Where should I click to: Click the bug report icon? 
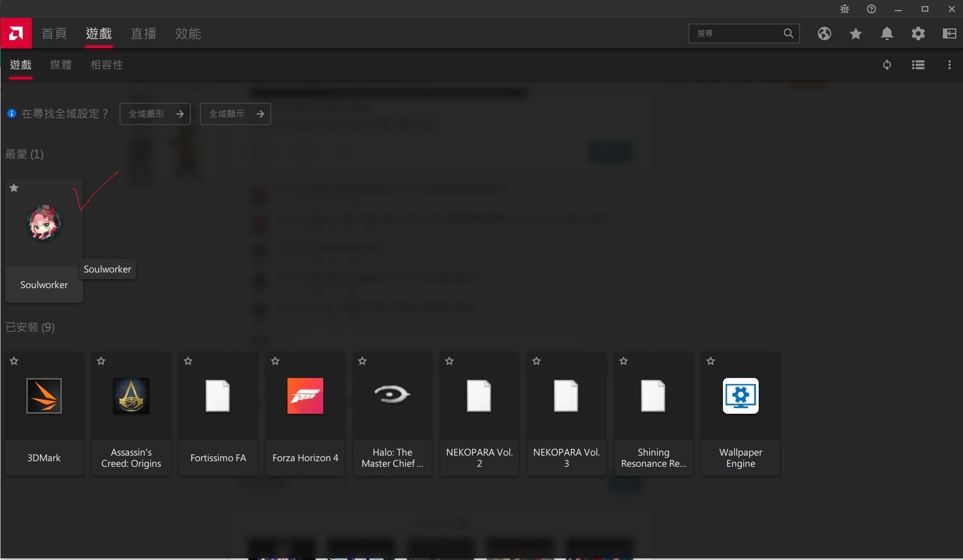coord(845,9)
